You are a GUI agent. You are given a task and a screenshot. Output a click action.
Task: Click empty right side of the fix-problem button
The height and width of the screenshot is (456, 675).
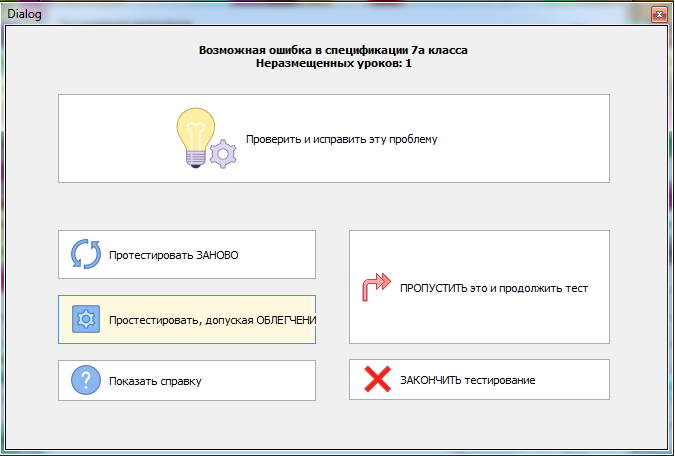point(530,139)
